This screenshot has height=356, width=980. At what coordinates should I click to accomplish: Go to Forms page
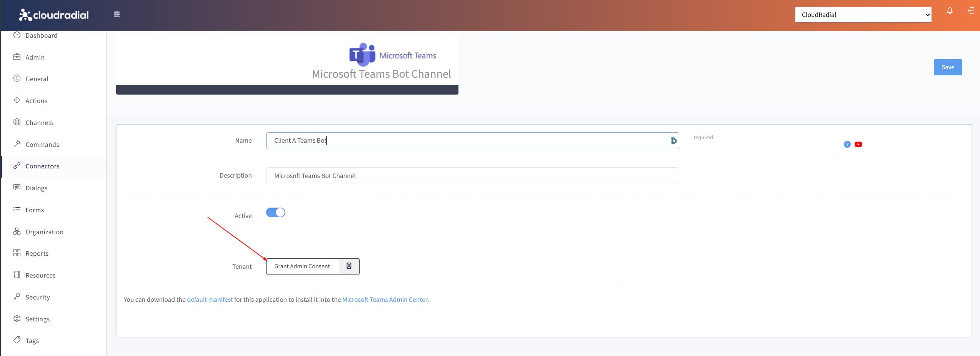tap(35, 210)
